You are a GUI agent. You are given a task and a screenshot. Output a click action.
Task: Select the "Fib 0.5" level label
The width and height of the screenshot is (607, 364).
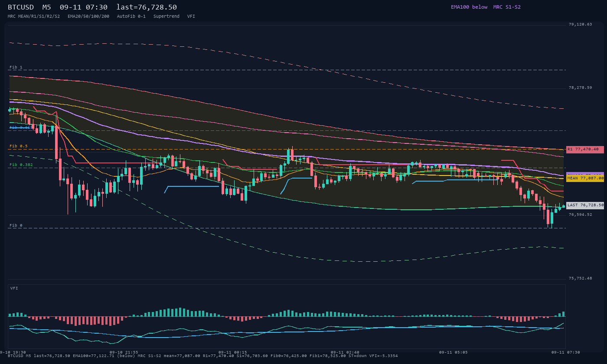(x=19, y=146)
